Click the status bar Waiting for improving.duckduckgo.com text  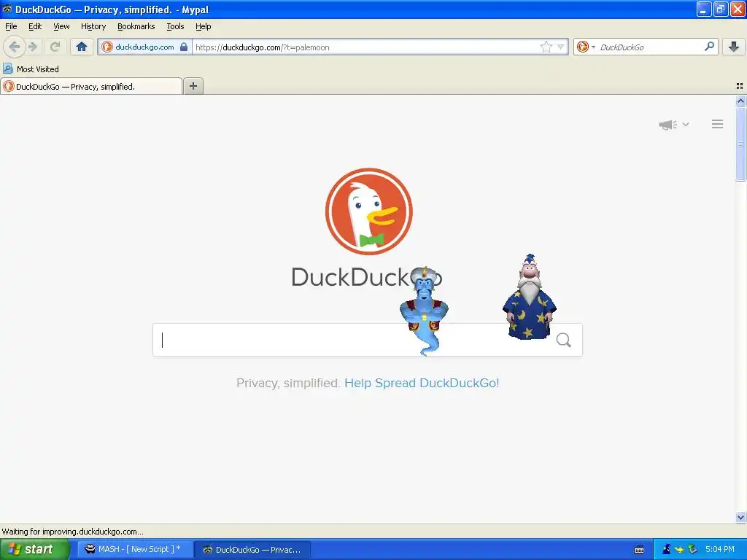coord(72,532)
